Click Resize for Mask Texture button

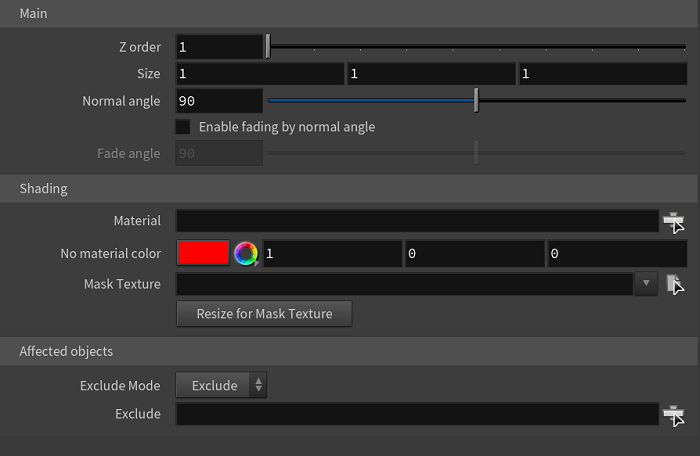264,314
